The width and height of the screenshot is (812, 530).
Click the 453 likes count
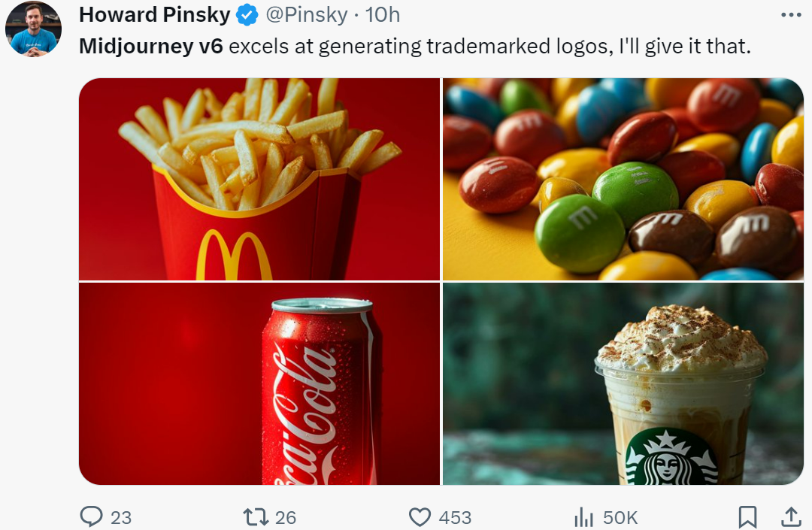pyautogui.click(x=455, y=517)
